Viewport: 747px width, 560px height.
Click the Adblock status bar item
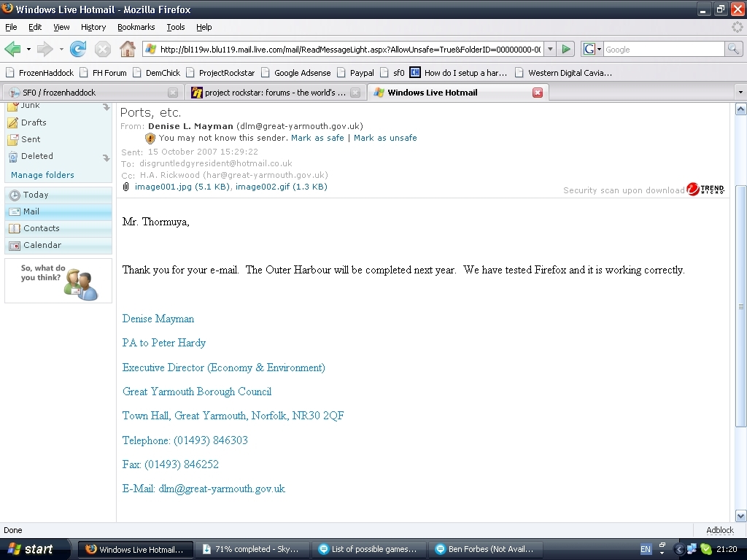[x=720, y=530]
